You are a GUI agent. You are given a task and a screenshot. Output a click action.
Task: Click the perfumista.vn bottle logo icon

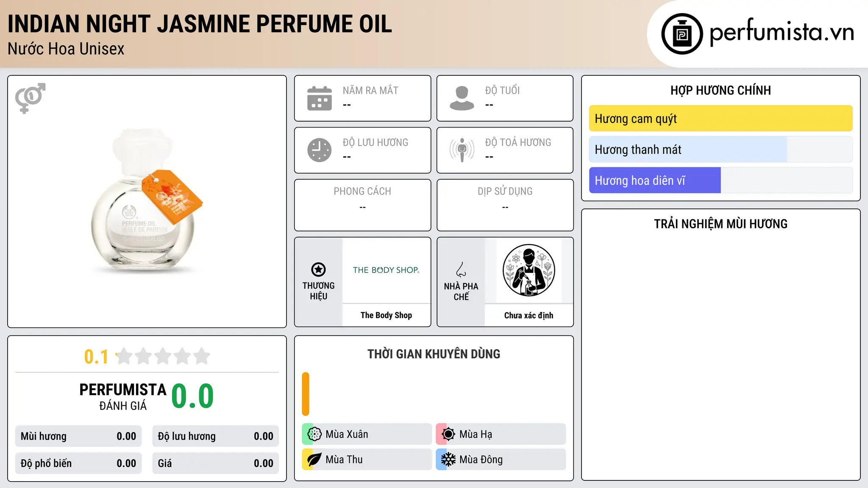pyautogui.click(x=682, y=34)
